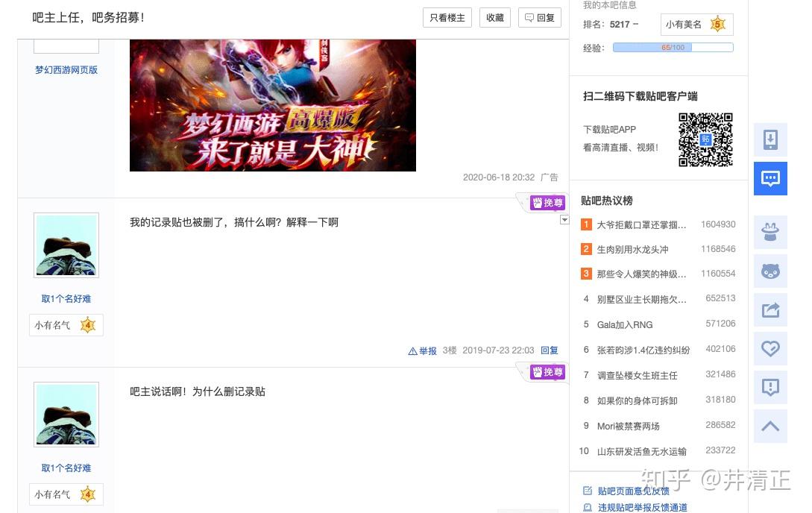
Task: Open 取1个名好难 profile on the 吧主说话啊 post
Action: click(x=66, y=468)
